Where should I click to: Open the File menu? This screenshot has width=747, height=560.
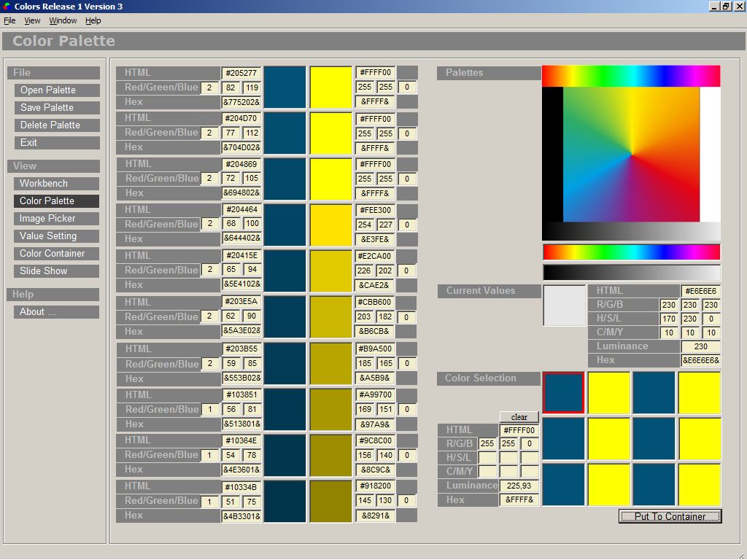tap(9, 20)
